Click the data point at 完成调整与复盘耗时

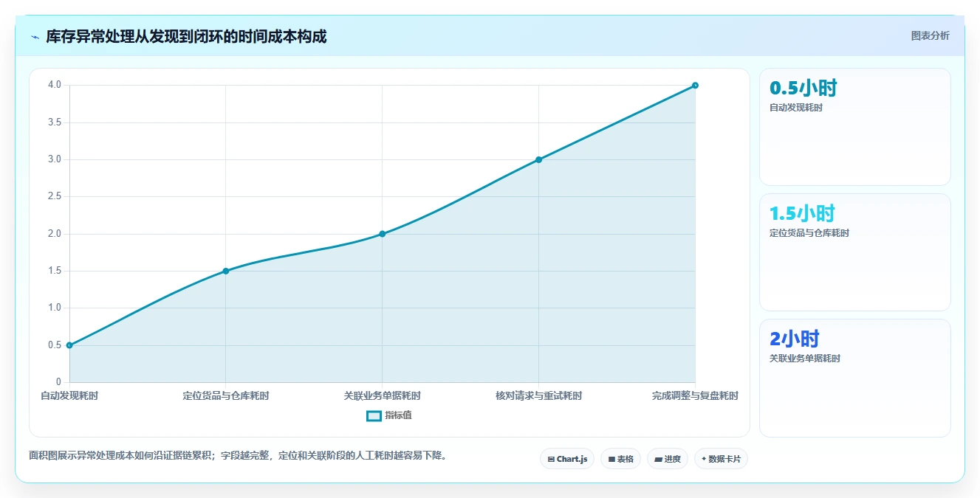[696, 85]
